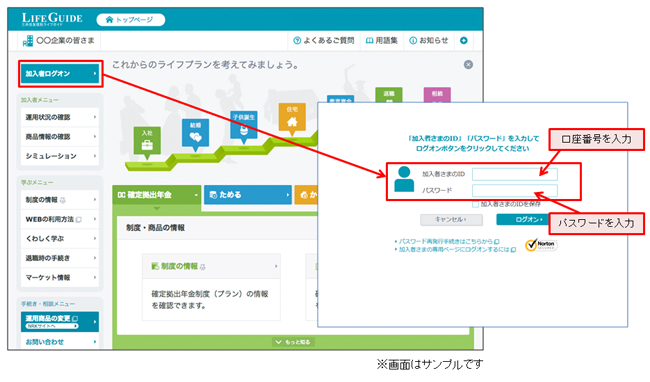Open 商品情報の確認 menu item
Viewport: 650px width, 382px height.
tap(60, 137)
